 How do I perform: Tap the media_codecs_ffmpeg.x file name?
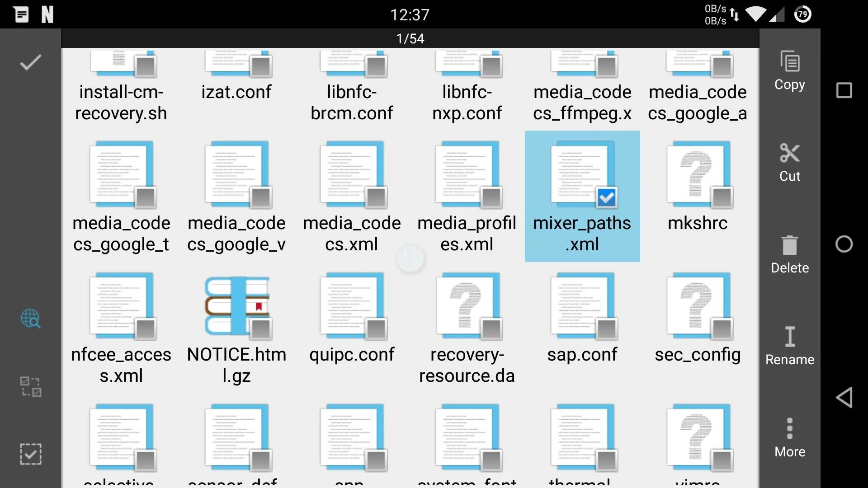(582, 103)
